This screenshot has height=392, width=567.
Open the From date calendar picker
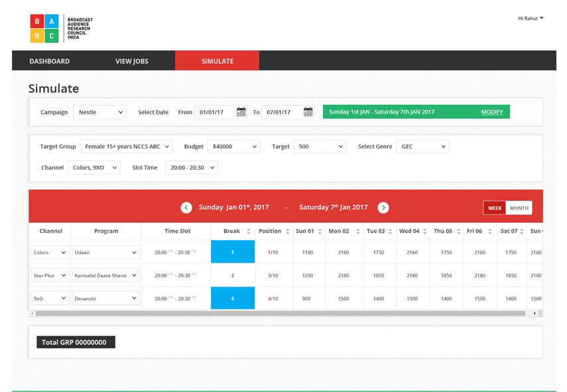pyautogui.click(x=241, y=112)
